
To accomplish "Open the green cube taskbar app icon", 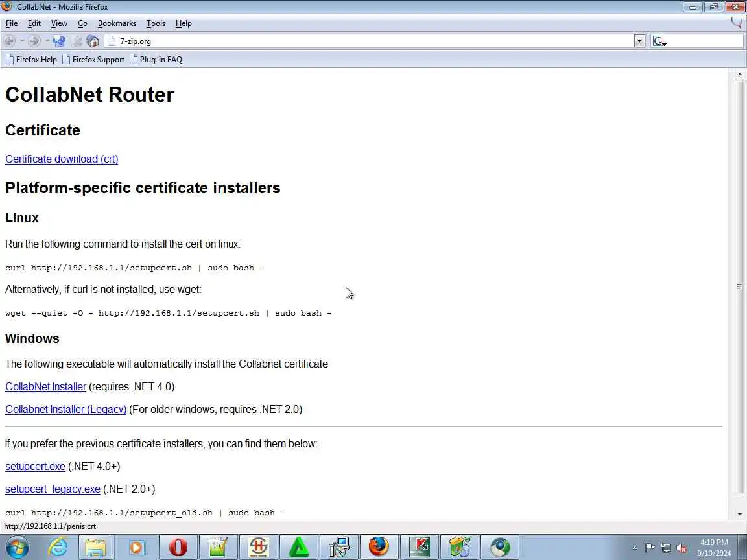I will (459, 547).
